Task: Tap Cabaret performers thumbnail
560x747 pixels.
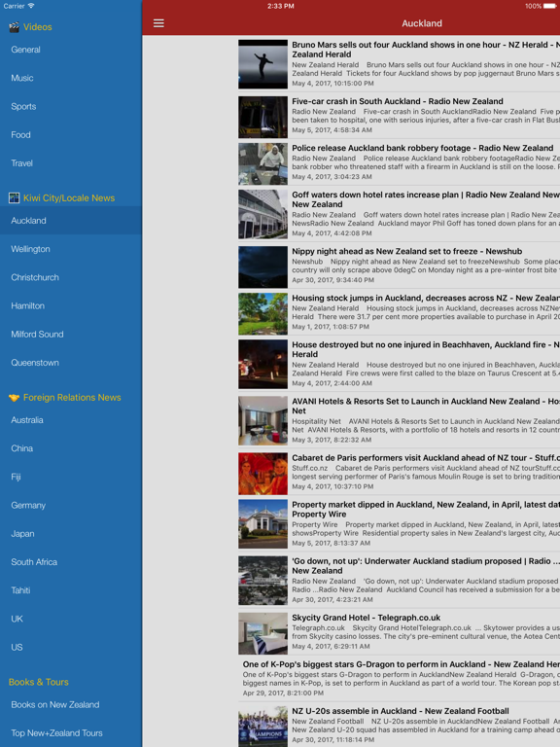Action: point(262,474)
